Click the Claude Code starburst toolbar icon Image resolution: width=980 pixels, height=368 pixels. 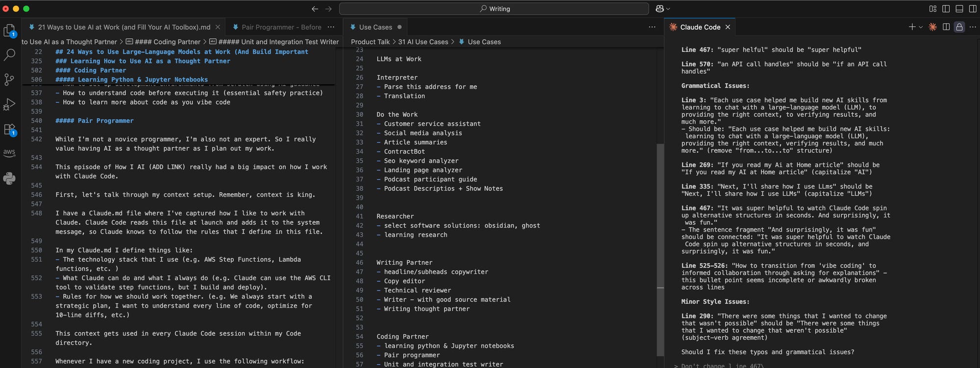point(932,27)
